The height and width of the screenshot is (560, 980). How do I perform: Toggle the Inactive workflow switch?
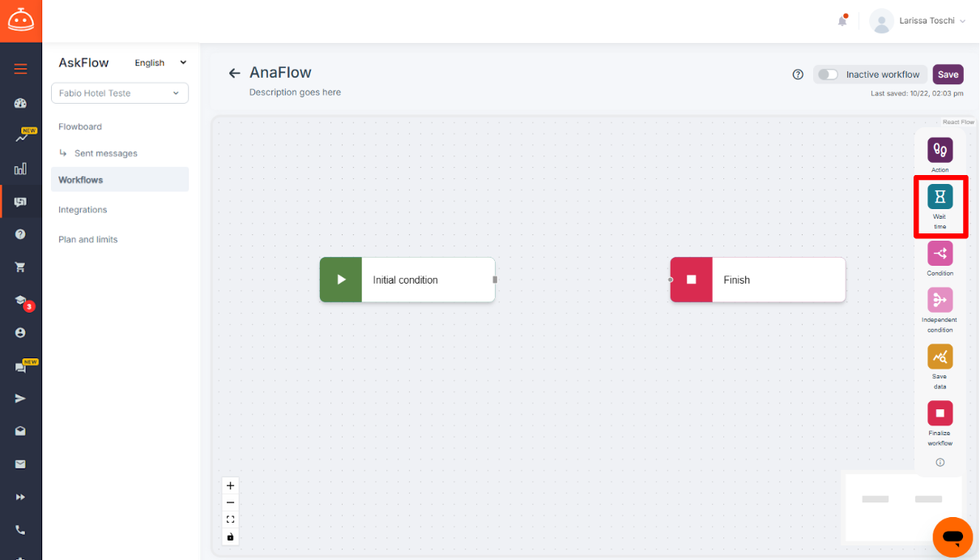coord(828,75)
